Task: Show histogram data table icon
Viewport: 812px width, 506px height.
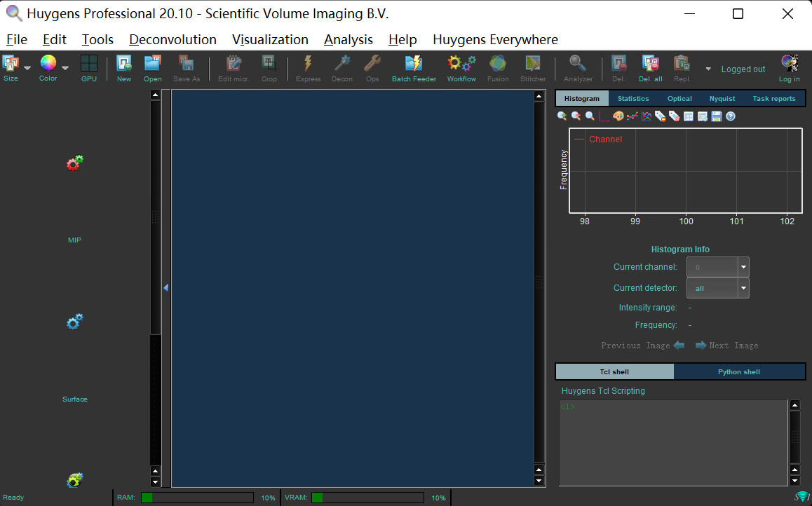Action: [688, 116]
